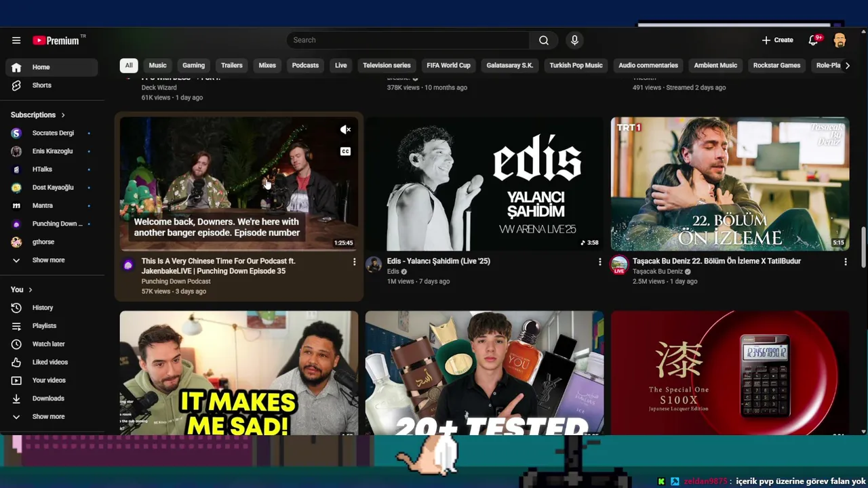Click Taşacak Bu Deniz live avatar
Image resolution: width=868 pixels, height=488 pixels.
click(x=619, y=265)
